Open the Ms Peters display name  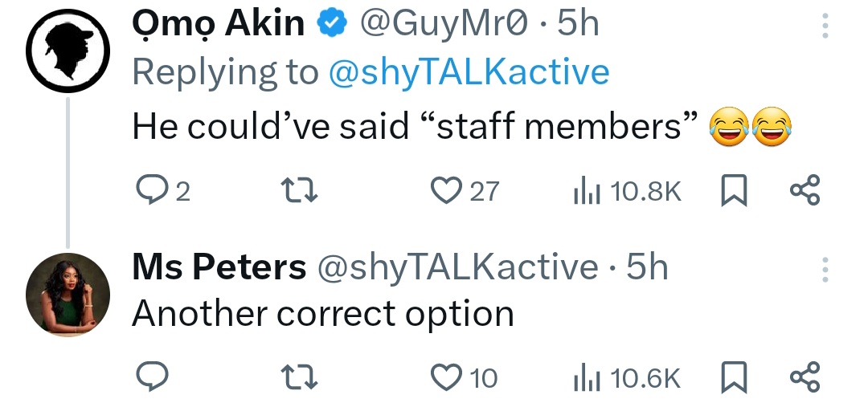tap(219, 267)
